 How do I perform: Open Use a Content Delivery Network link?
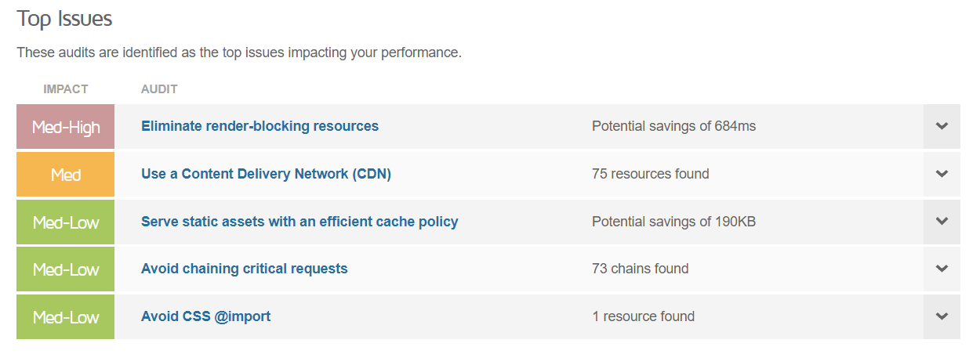(266, 174)
